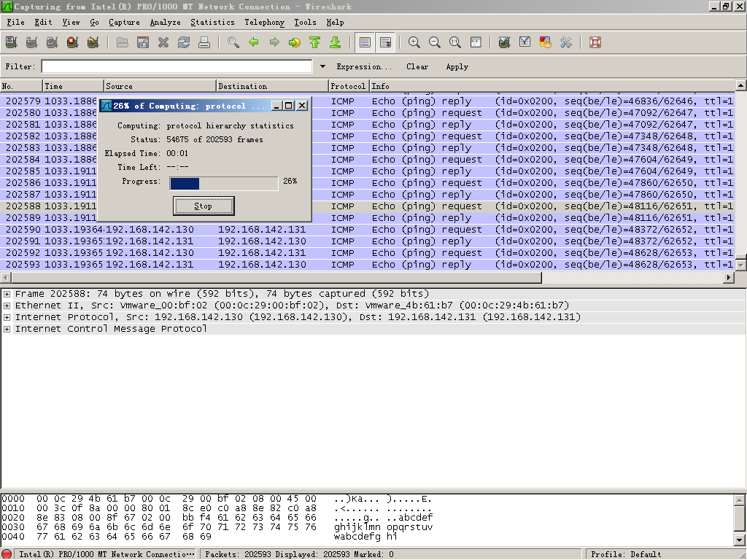The width and height of the screenshot is (747, 560).
Task: Save capture file as icon
Action: click(143, 42)
